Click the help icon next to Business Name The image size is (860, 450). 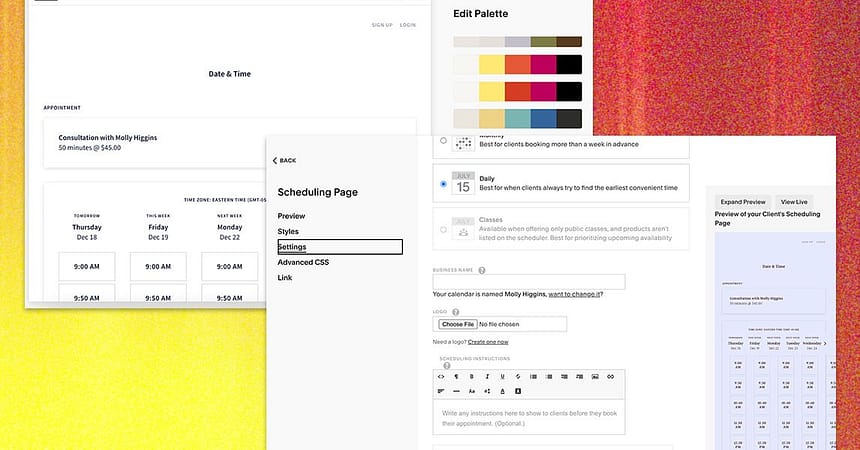[482, 270]
